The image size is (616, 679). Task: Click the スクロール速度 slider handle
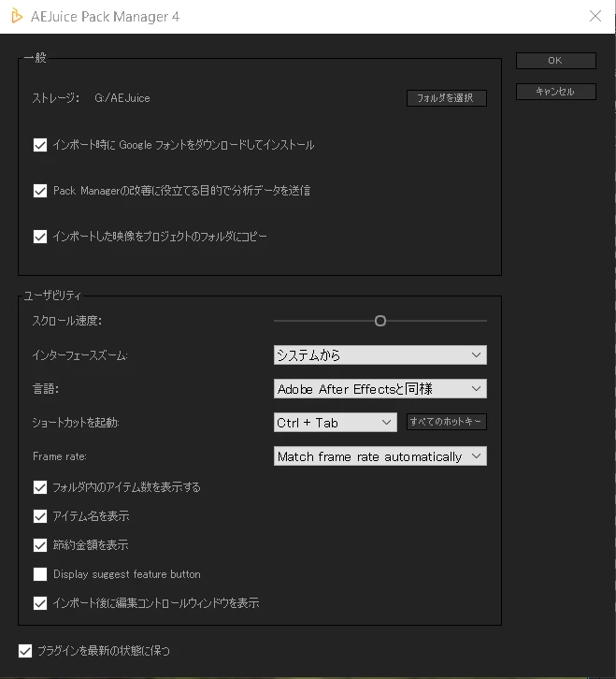click(380, 321)
